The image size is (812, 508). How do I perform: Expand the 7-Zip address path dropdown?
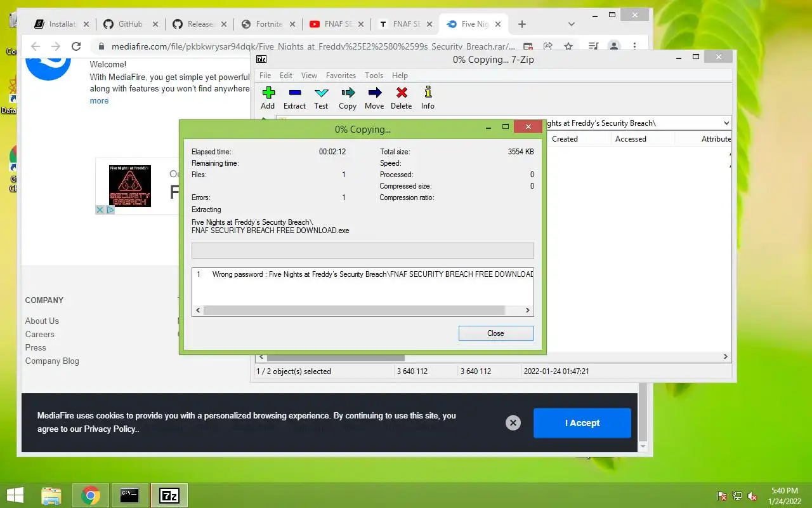pyautogui.click(x=726, y=123)
